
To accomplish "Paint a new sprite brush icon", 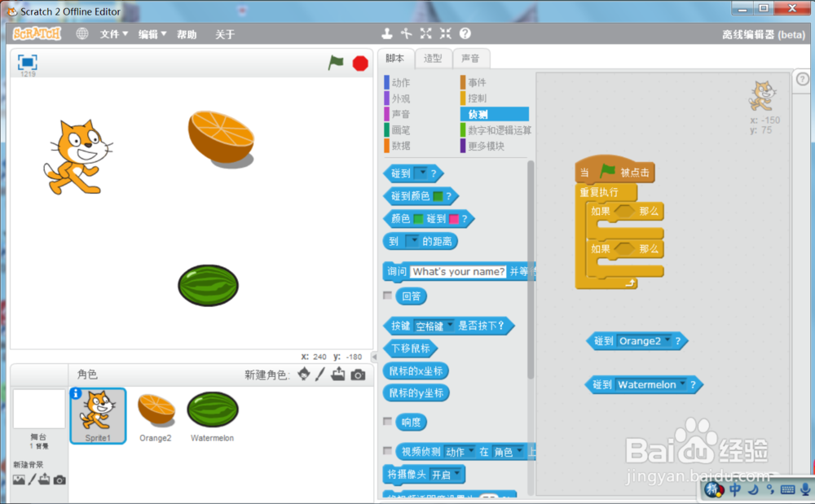I will click(320, 374).
